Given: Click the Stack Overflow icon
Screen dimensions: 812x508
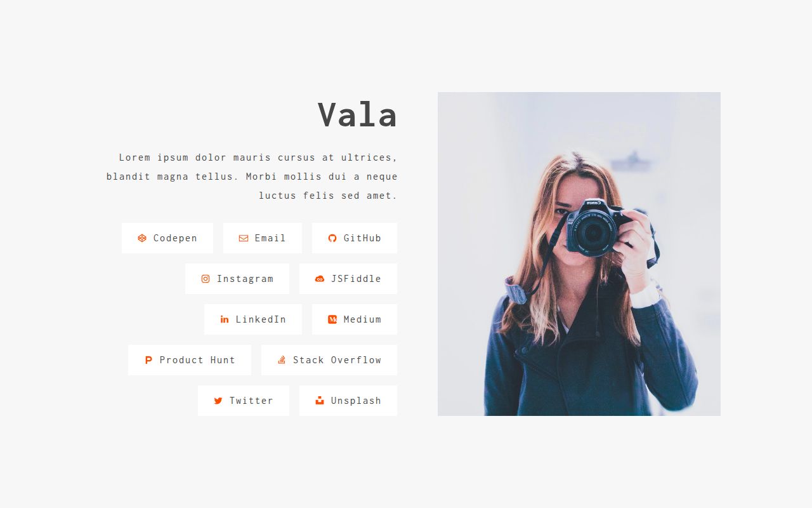Looking at the screenshot, I should [x=282, y=360].
